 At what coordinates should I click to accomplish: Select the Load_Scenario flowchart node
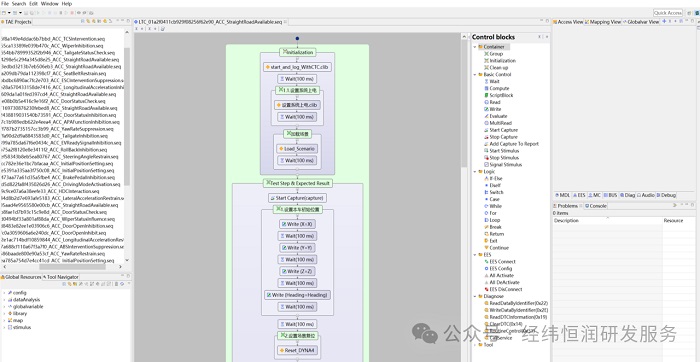pos(297,149)
